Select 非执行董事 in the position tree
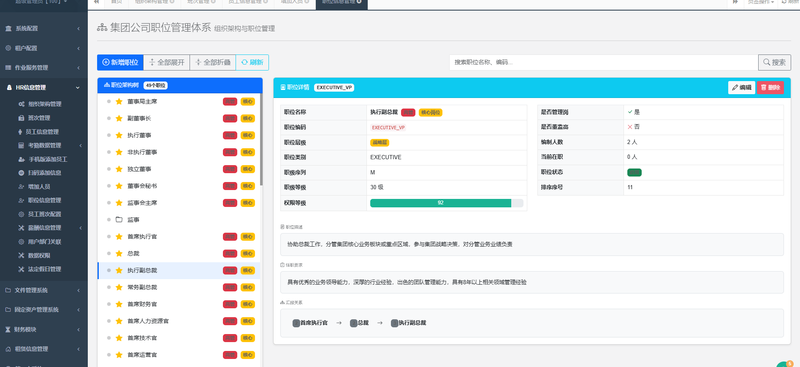800x367 pixels. click(179, 152)
